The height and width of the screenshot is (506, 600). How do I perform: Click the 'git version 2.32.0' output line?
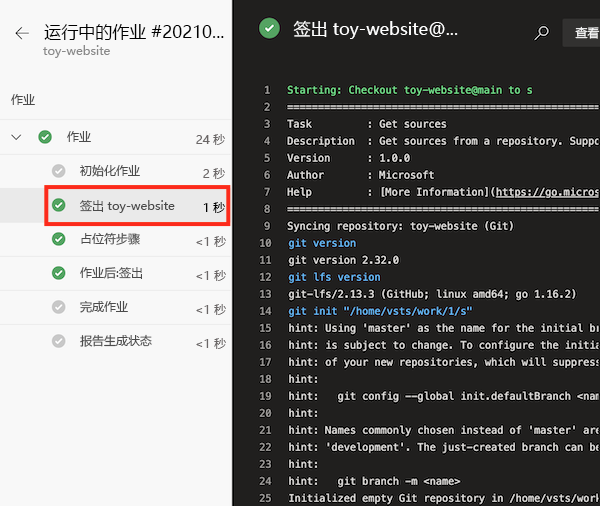pos(344,260)
